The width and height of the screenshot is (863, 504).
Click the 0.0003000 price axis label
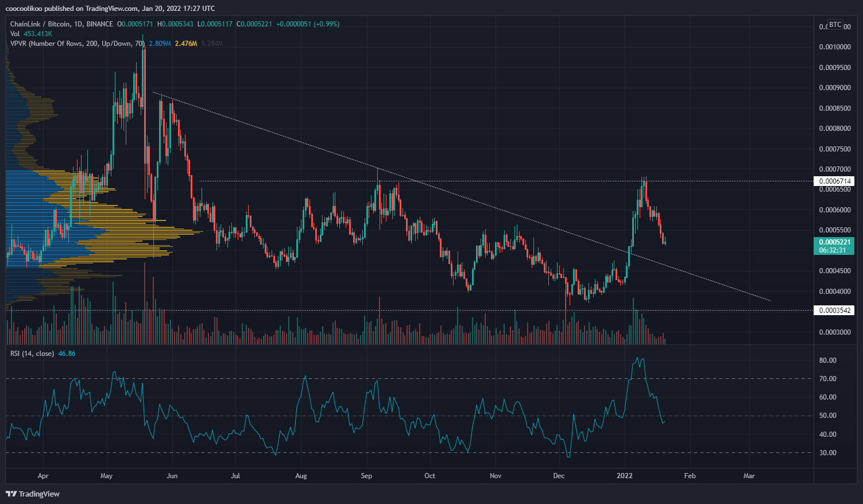pos(835,332)
